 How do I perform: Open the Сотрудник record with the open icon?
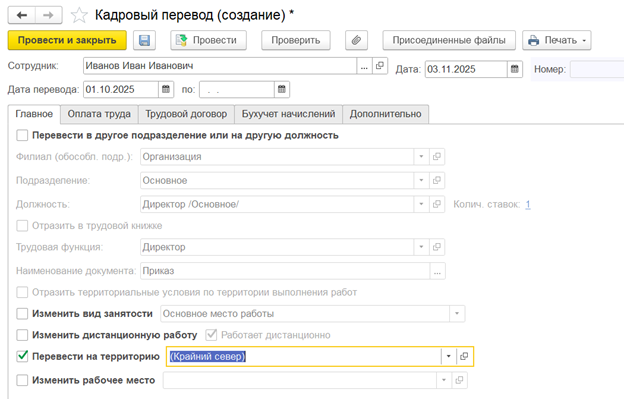pos(380,66)
